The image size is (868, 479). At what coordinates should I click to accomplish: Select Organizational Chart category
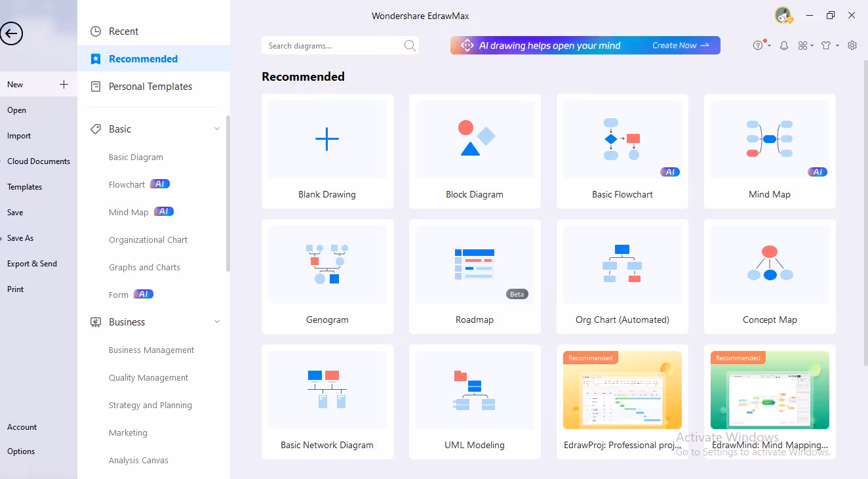[x=148, y=239]
